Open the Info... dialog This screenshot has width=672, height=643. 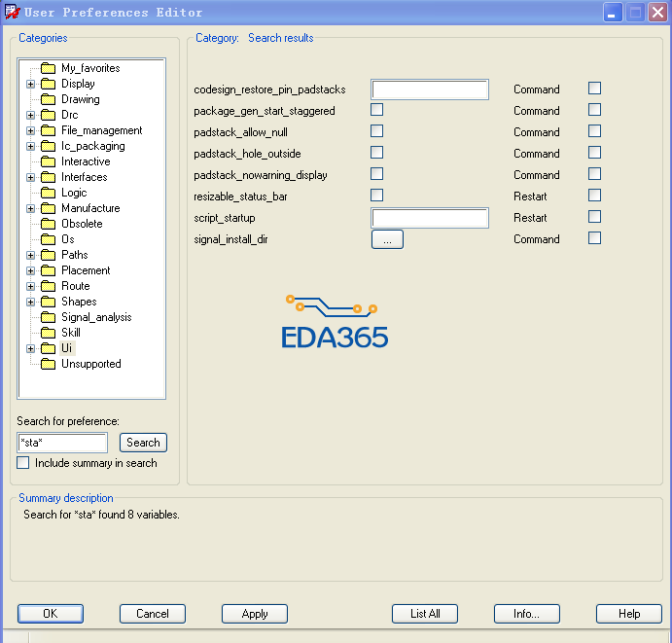[x=527, y=614]
